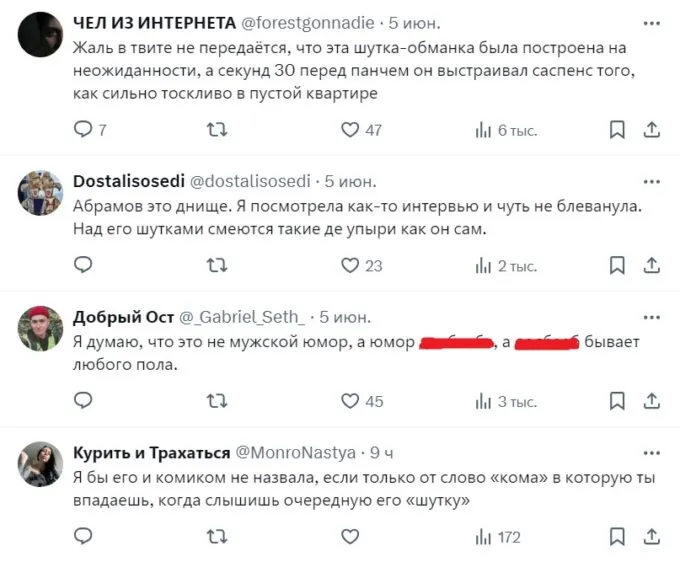The height and width of the screenshot is (562, 680).
Task: Open more options on Dostalisosedi's tweet
Action: coord(651,181)
